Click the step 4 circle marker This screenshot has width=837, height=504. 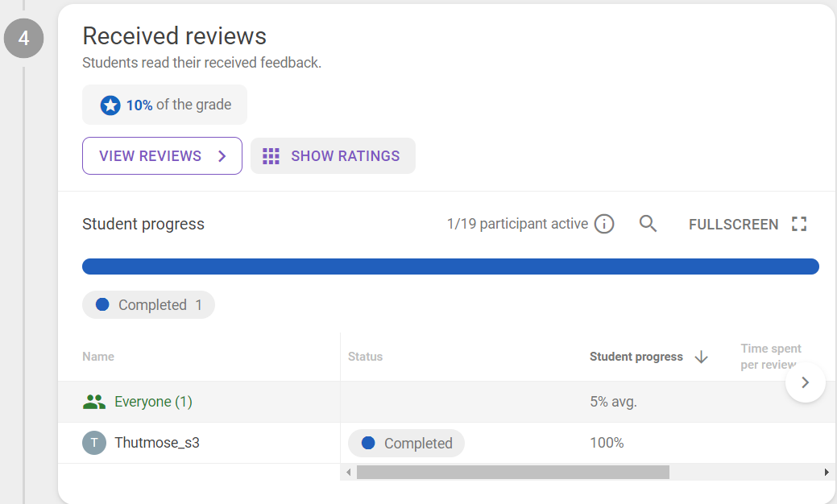pyautogui.click(x=23, y=39)
